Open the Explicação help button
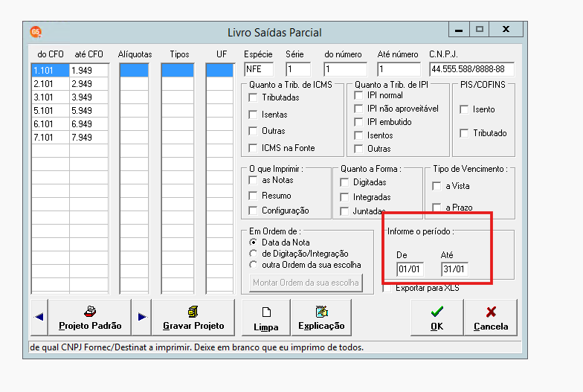This screenshot has height=392, width=583. [321, 317]
